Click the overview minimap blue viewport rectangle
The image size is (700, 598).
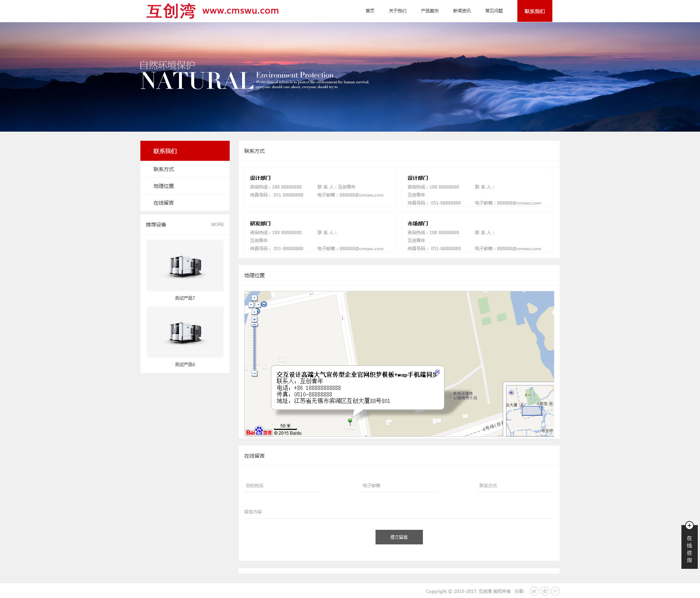(x=532, y=411)
